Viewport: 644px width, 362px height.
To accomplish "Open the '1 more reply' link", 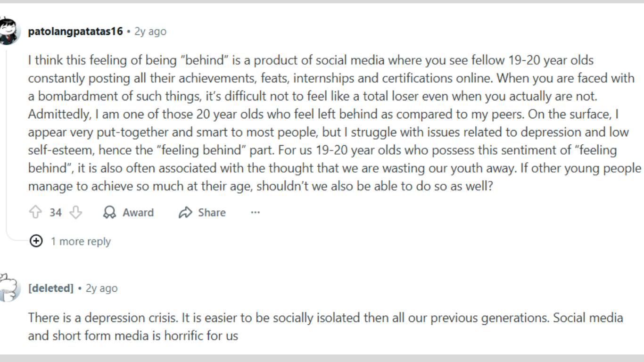I will (x=81, y=241).
